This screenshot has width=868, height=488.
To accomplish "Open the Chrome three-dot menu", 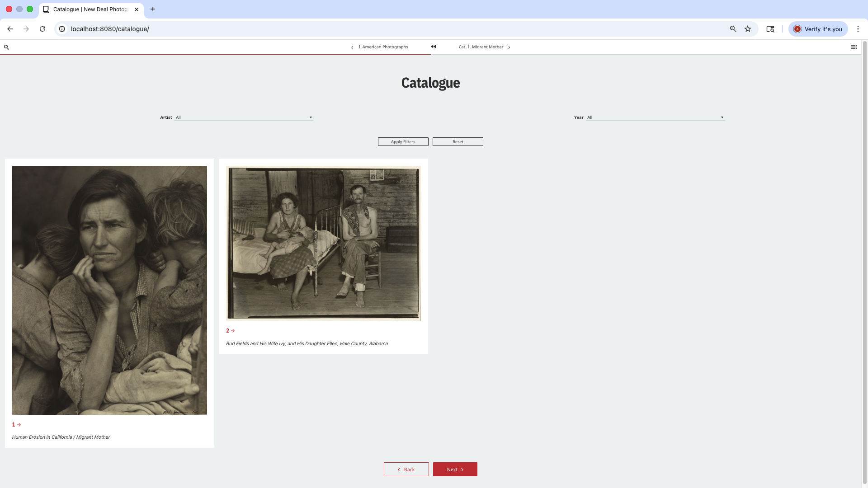I will [858, 29].
